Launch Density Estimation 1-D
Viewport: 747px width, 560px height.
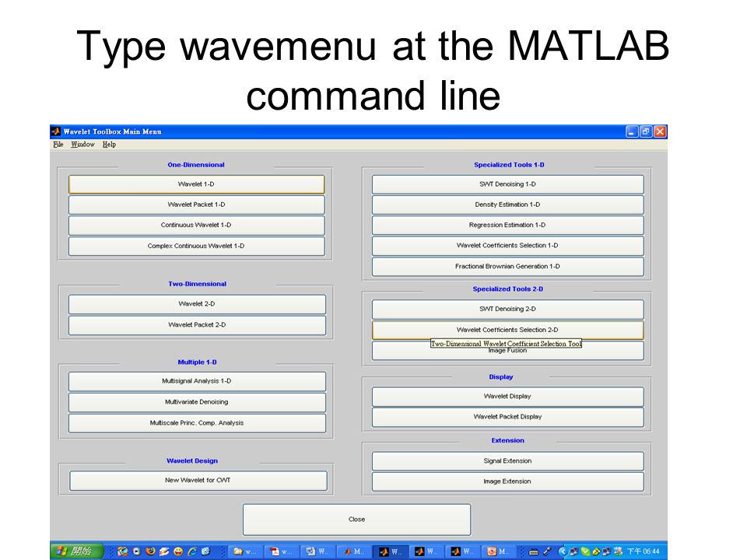[508, 205]
